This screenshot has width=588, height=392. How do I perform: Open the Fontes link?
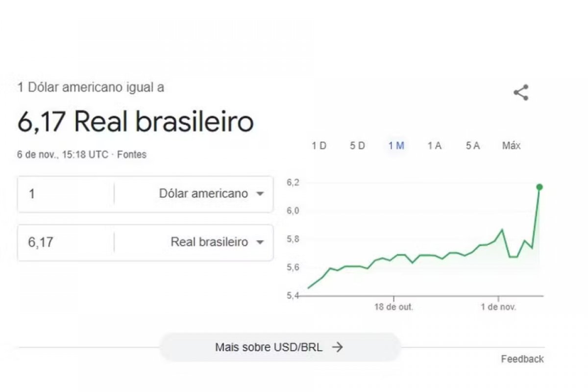(132, 154)
